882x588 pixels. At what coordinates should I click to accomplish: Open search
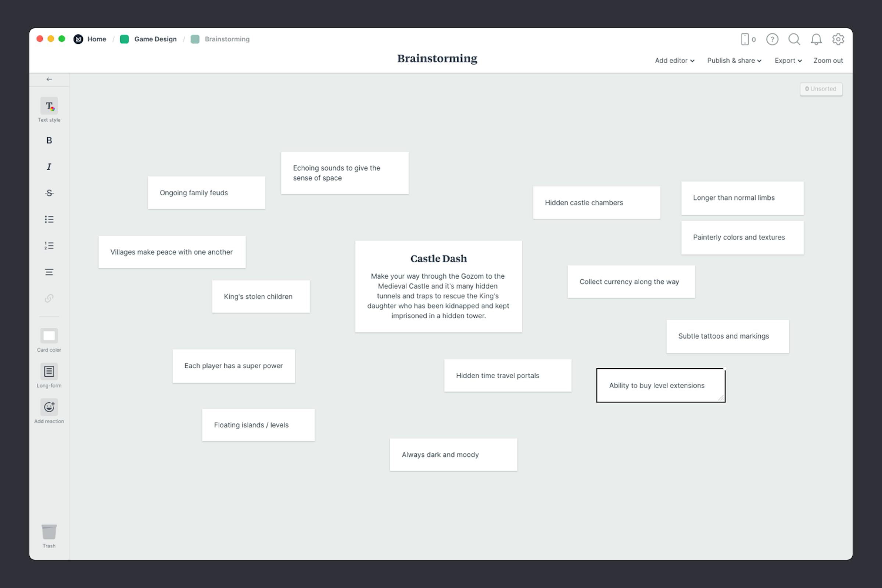click(x=794, y=39)
